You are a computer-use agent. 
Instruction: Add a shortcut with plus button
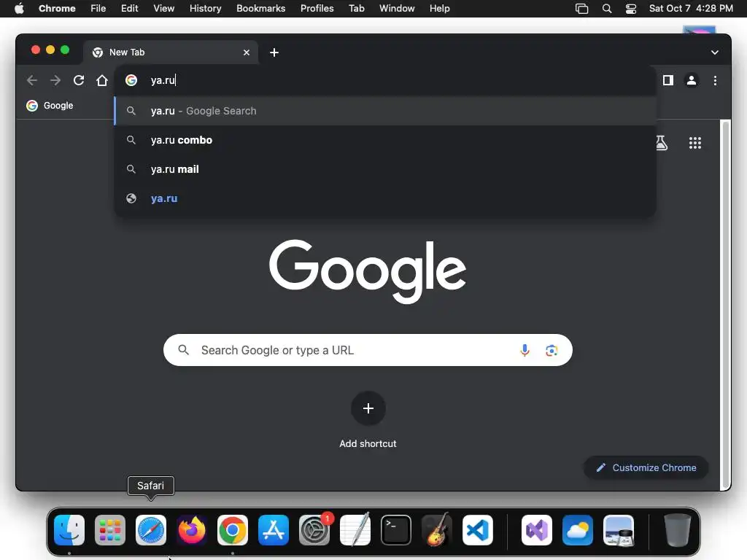pos(368,408)
